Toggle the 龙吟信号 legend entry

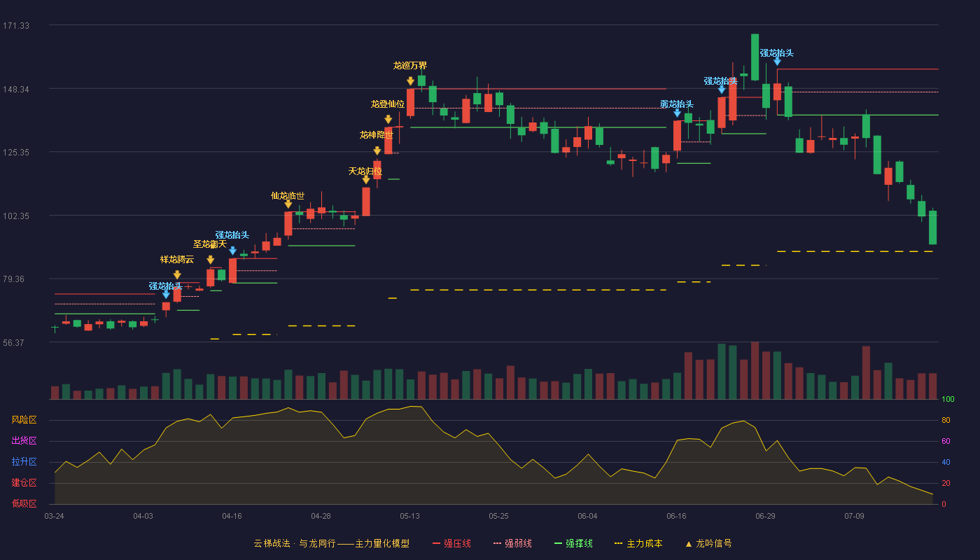pos(708,543)
